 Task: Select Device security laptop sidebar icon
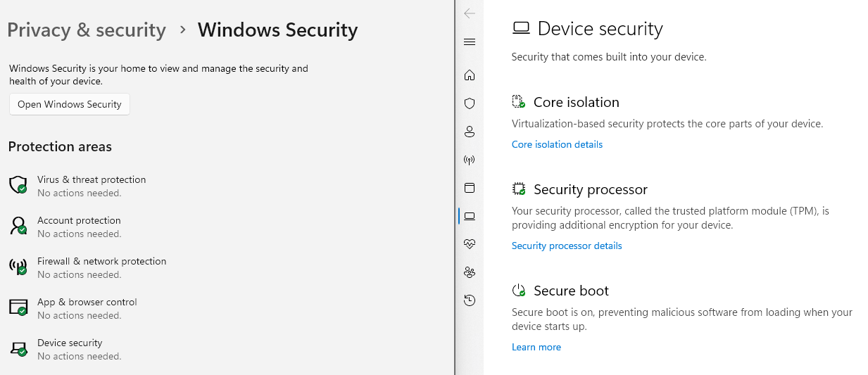point(470,216)
